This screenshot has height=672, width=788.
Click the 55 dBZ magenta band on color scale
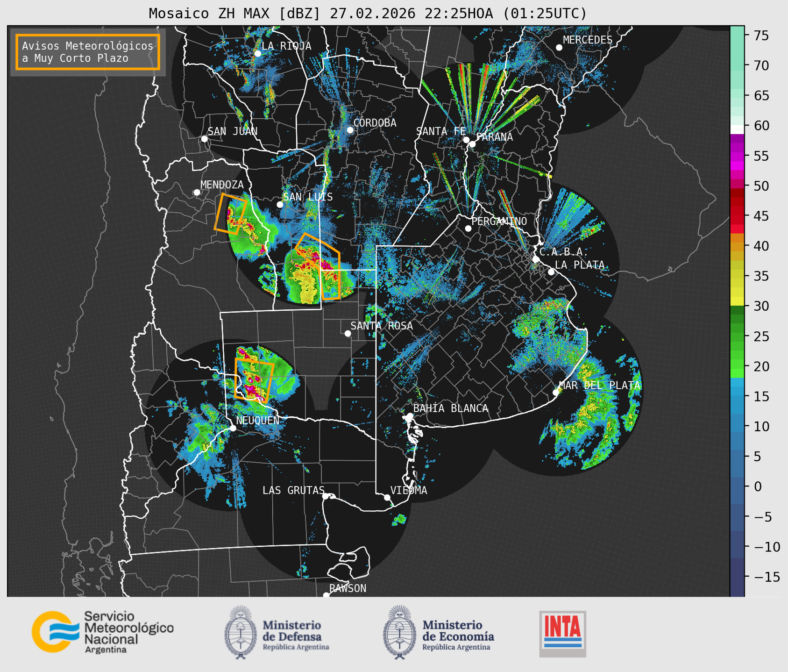point(737,156)
